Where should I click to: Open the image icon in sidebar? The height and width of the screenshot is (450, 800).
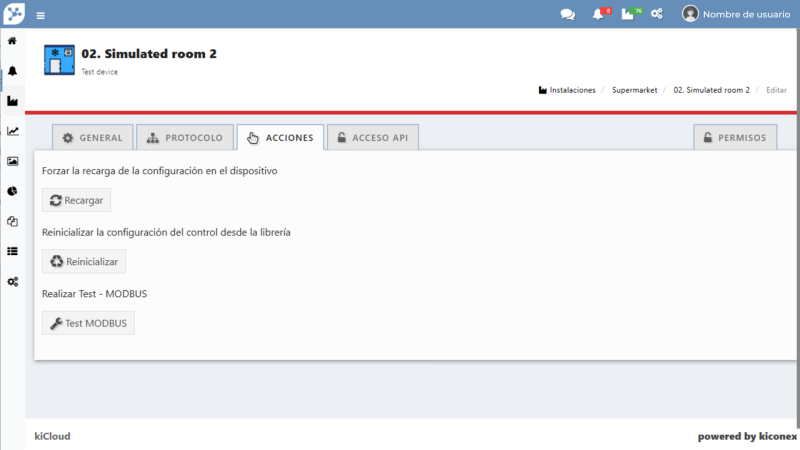pos(12,161)
